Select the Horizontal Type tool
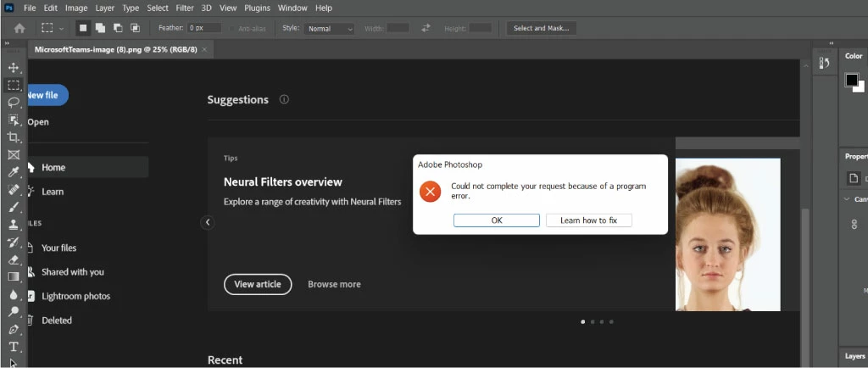This screenshot has height=368, width=868. [x=14, y=347]
